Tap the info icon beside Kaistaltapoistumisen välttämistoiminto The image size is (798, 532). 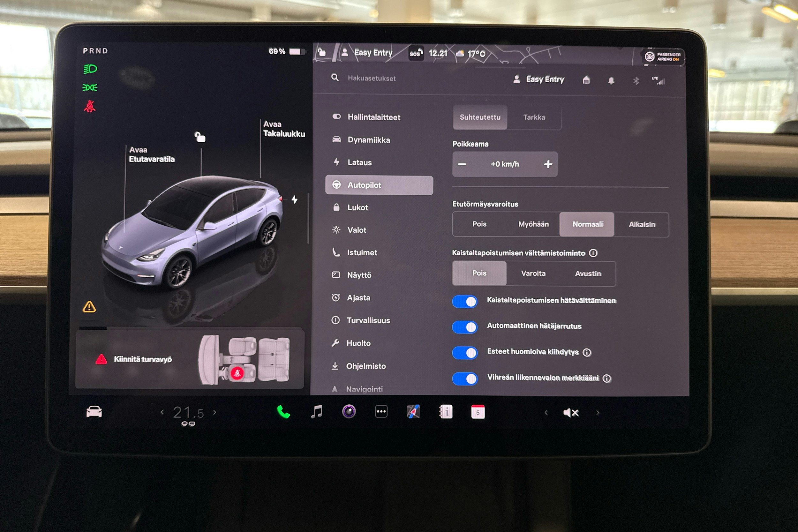pyautogui.click(x=593, y=253)
